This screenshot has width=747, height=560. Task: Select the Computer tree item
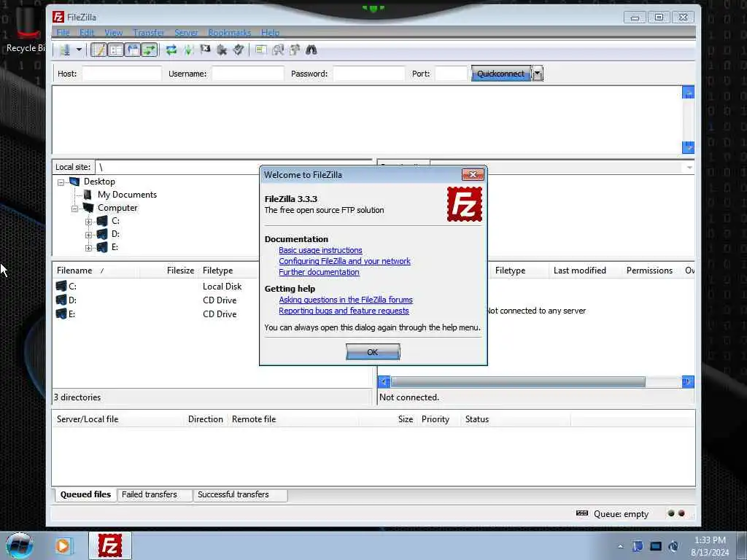(x=117, y=208)
